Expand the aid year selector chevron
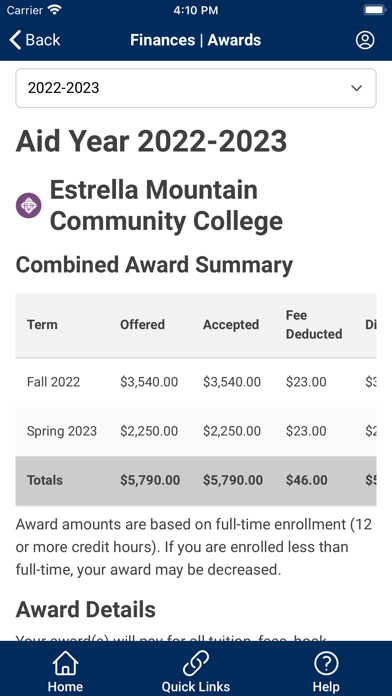392x696 pixels. tap(356, 88)
